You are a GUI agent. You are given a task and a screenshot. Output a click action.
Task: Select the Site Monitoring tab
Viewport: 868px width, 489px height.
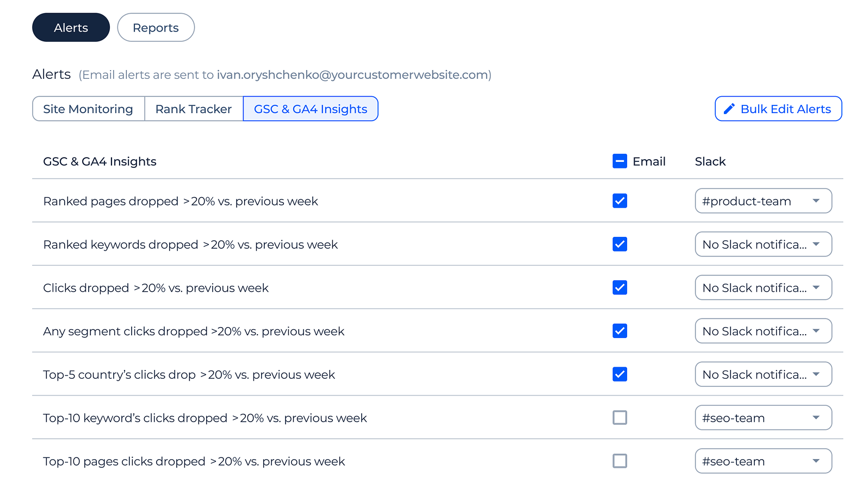88,109
